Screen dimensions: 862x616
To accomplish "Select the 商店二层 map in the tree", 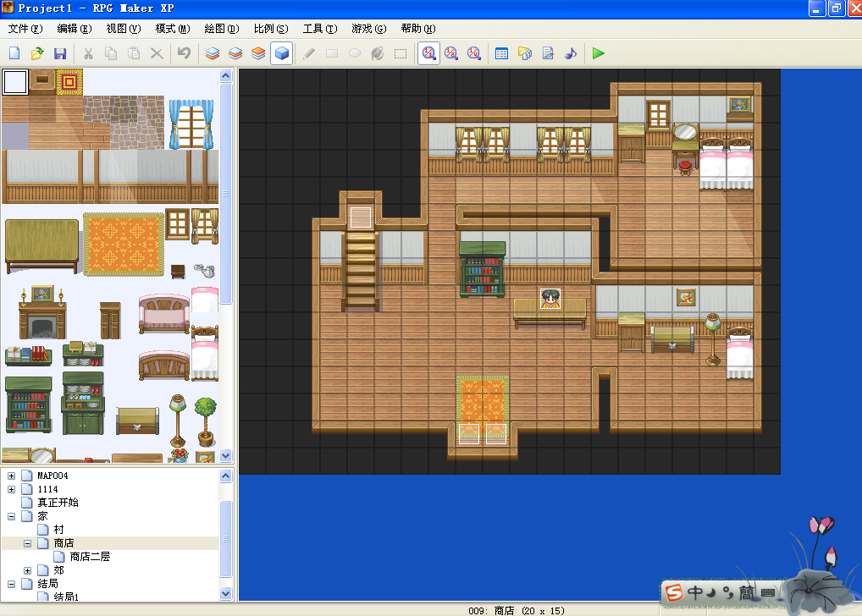I will tap(90, 557).
